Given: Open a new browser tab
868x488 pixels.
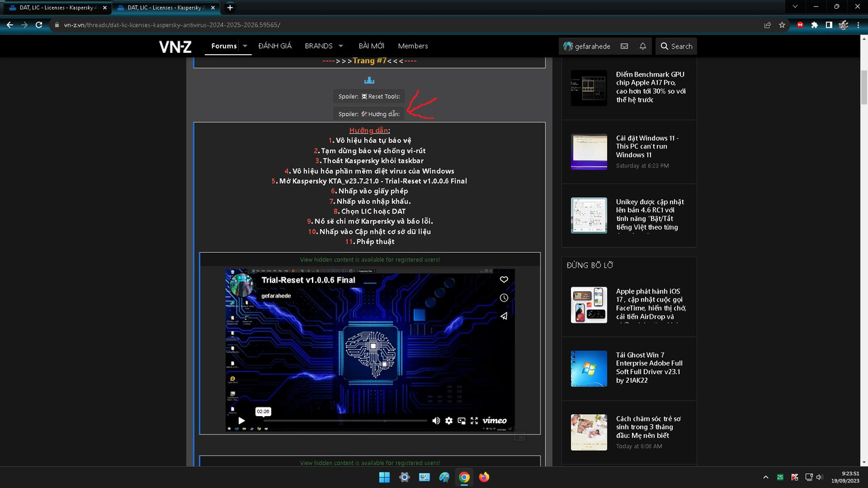Looking at the screenshot, I should (x=230, y=7).
